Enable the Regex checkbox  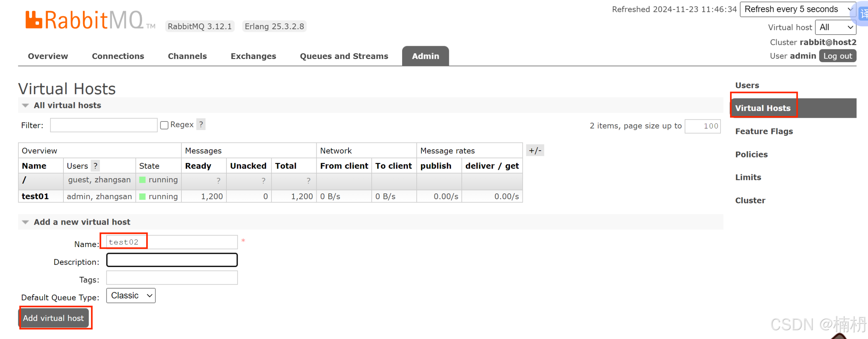(164, 125)
